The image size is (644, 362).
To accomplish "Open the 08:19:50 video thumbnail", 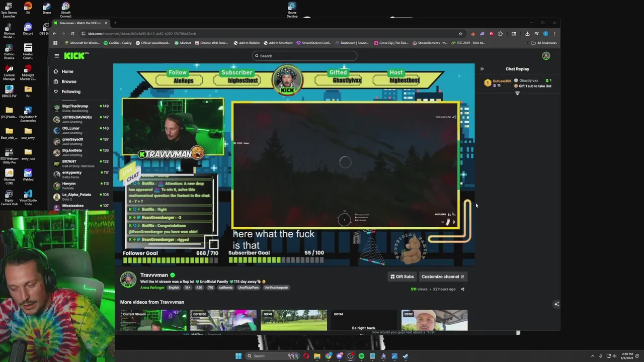I will click(223, 320).
